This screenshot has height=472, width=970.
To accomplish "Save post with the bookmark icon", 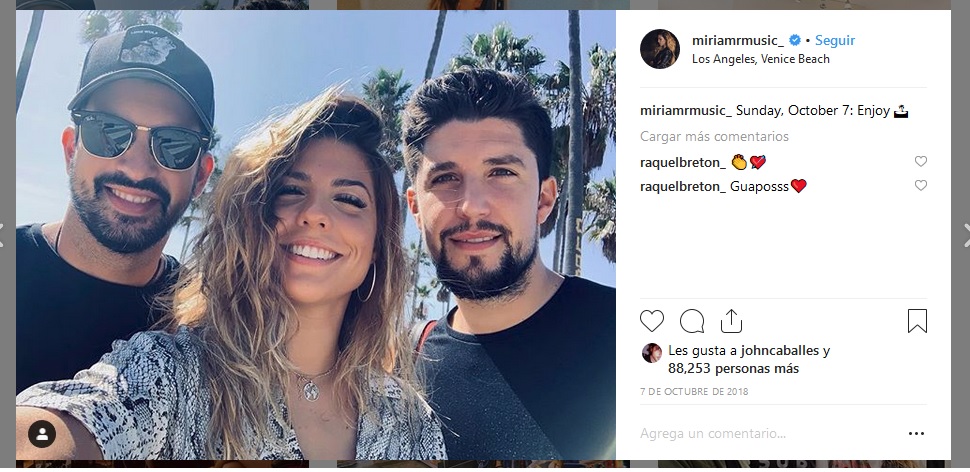I will (x=917, y=321).
